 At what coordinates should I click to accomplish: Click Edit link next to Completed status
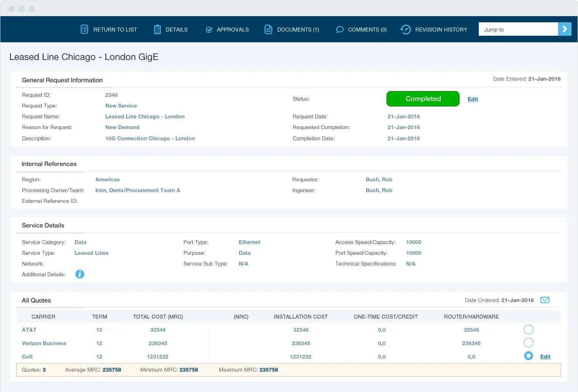(x=473, y=99)
